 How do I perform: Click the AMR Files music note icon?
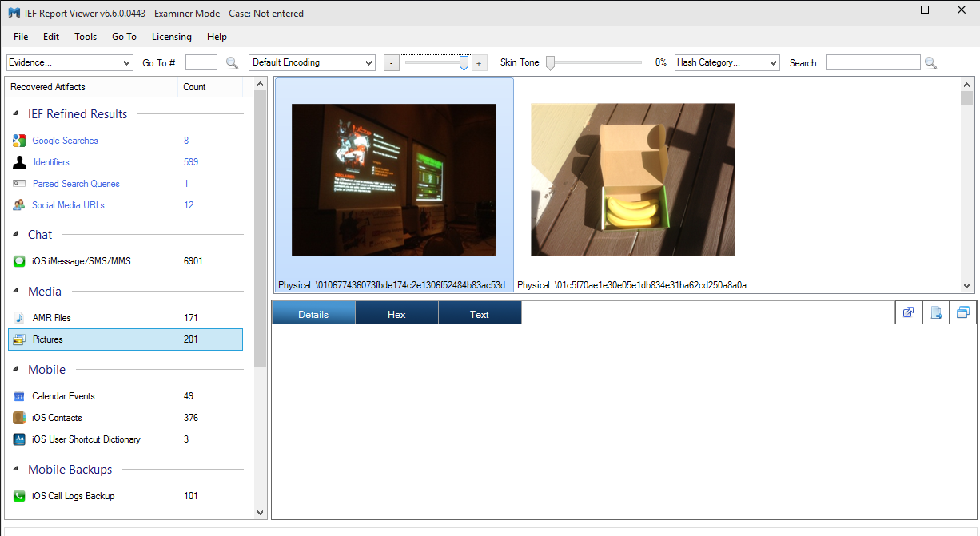[x=19, y=318]
